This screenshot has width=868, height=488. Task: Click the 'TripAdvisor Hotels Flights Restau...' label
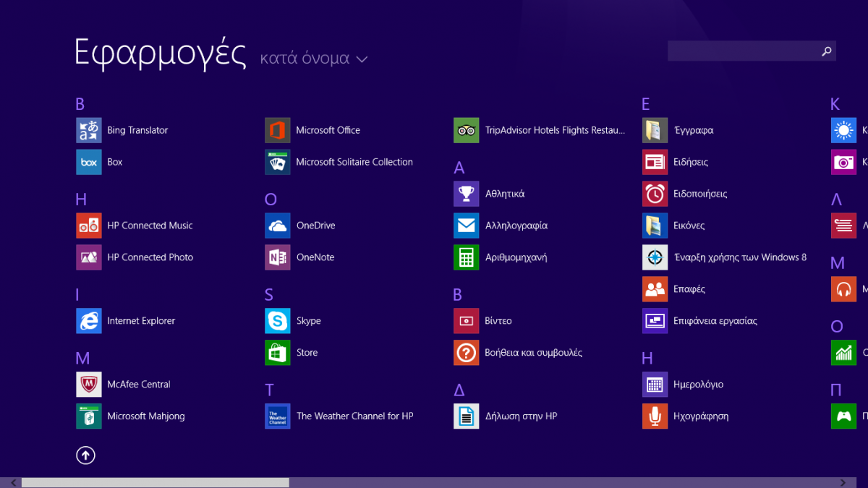pyautogui.click(x=555, y=130)
